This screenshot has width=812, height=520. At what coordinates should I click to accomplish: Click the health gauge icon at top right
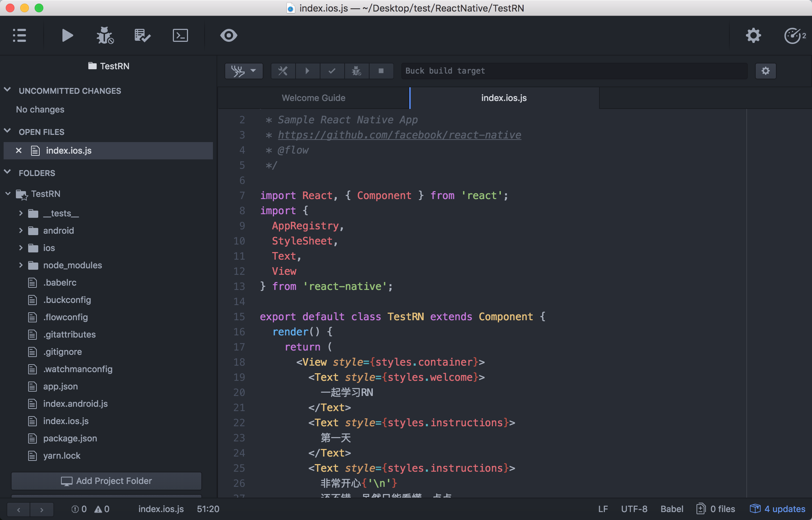point(793,36)
